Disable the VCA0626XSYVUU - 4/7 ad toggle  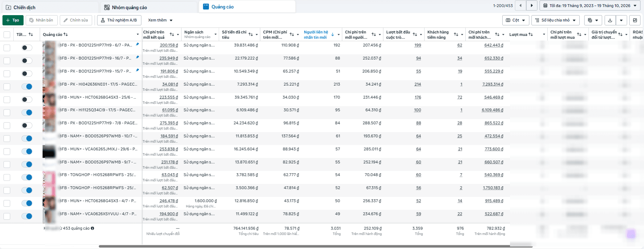click(27, 216)
